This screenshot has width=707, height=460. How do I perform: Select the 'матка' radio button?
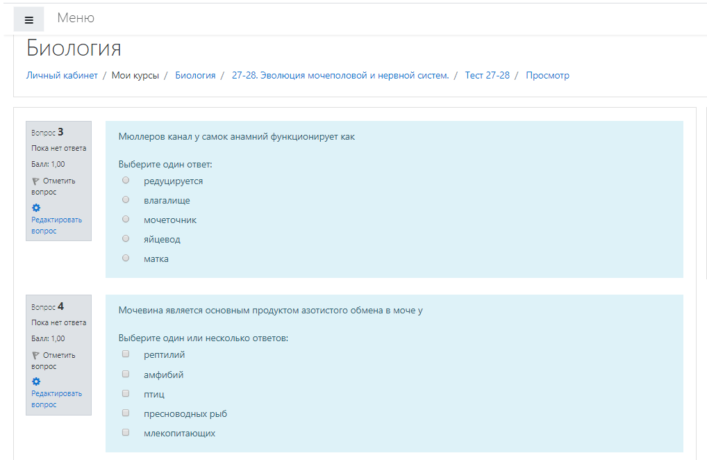click(126, 258)
